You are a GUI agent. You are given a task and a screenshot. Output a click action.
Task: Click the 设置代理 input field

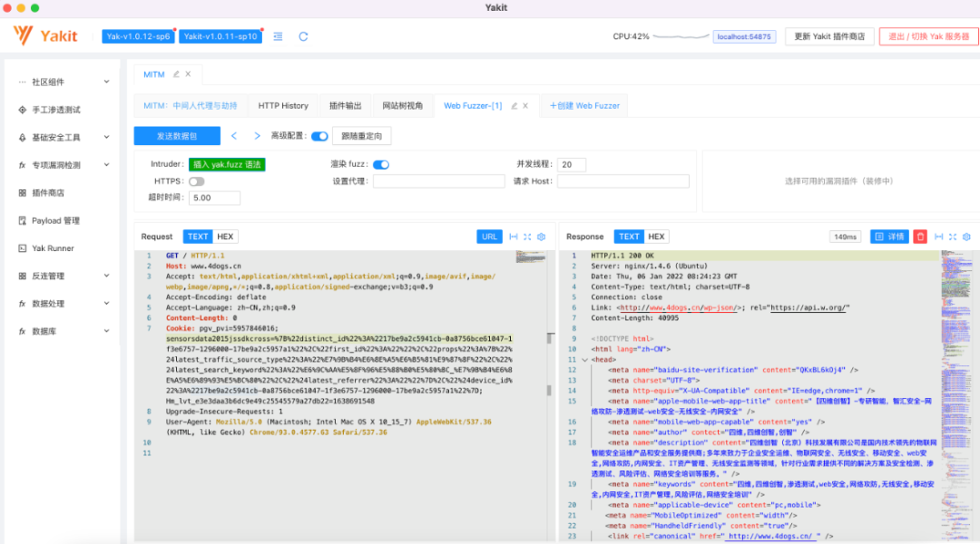(x=439, y=181)
